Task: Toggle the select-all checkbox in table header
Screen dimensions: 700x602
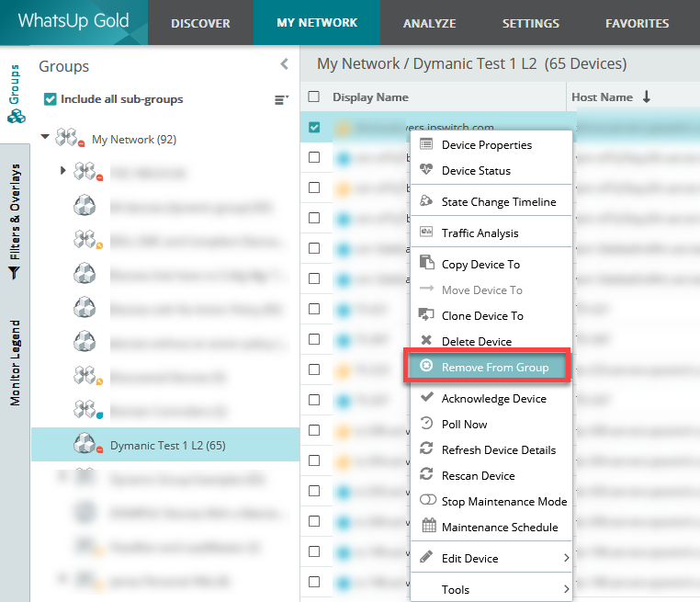Action: point(314,97)
